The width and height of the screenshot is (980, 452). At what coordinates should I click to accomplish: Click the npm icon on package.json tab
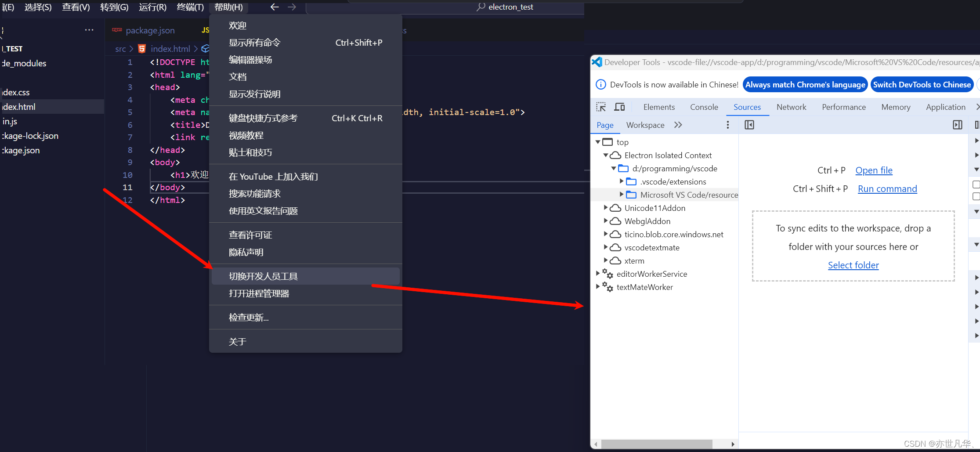[117, 30]
